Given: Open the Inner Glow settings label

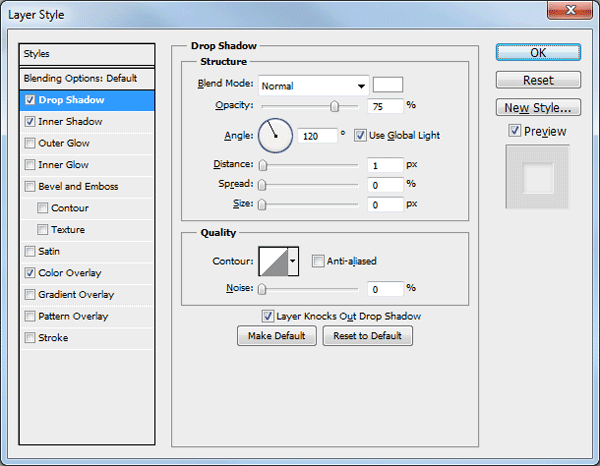Looking at the screenshot, I should [64, 165].
